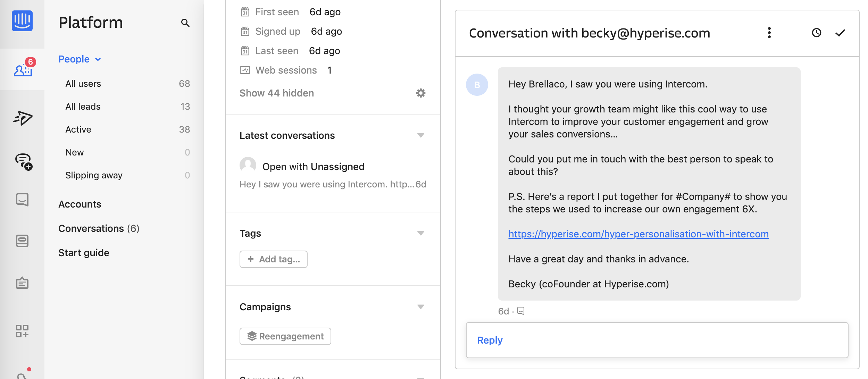Select All users segment

128,84
